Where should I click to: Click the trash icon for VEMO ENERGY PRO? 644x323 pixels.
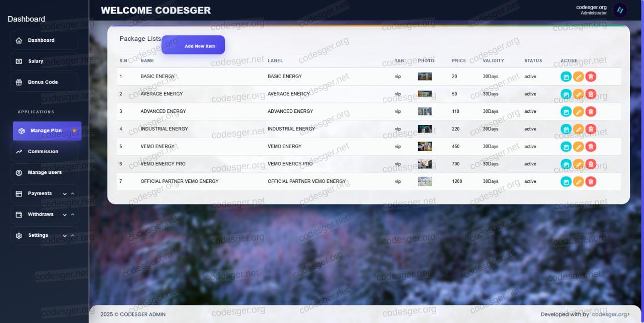[x=591, y=164]
